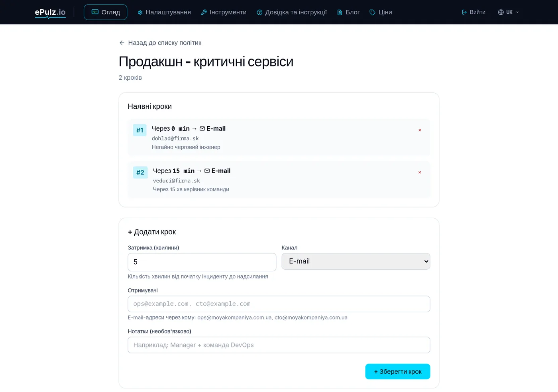This screenshot has height=392, width=558.
Task: Open the UK language dropdown
Action: [509, 12]
